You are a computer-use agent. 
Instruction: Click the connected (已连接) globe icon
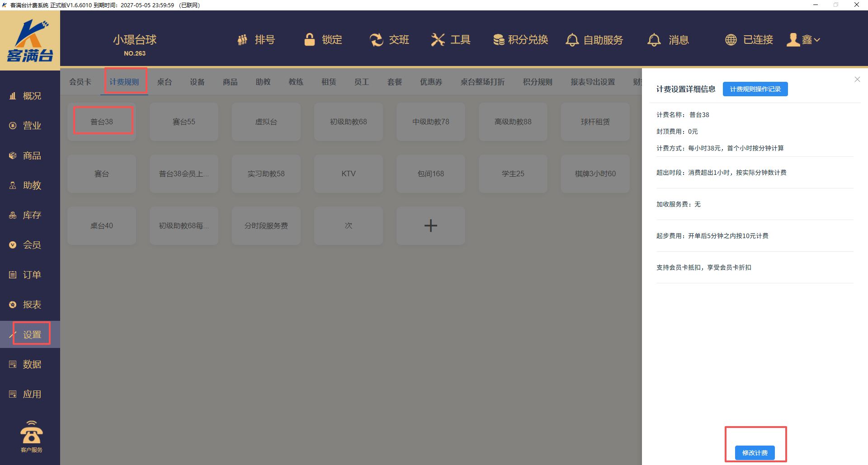pos(731,40)
